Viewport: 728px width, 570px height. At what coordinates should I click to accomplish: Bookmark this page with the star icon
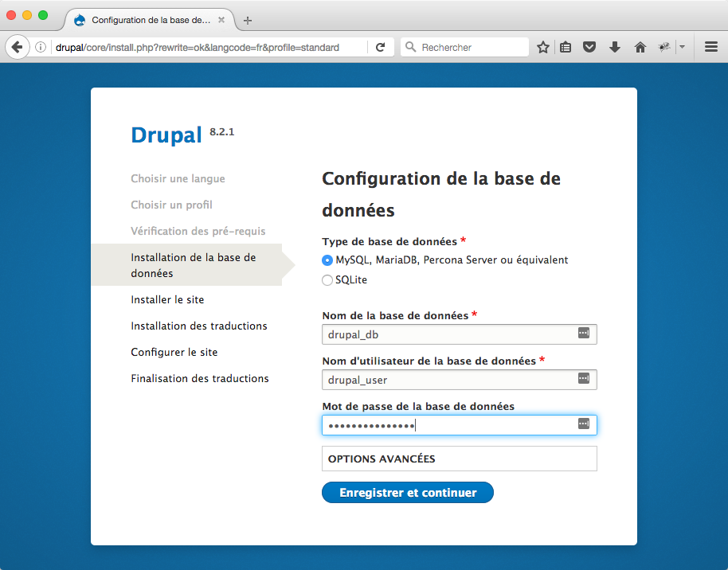[x=542, y=47]
